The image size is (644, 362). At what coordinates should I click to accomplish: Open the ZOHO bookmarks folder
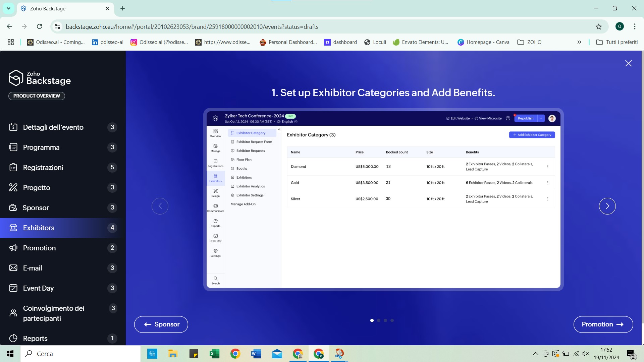point(530,42)
